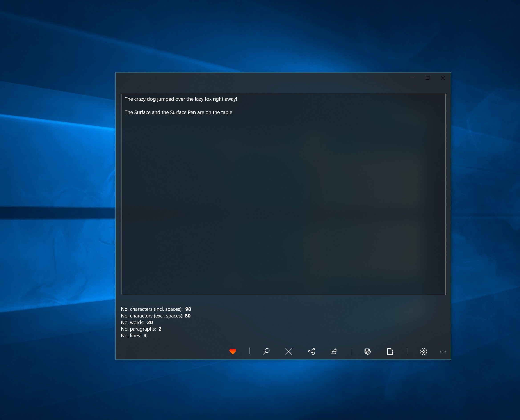Open search with the magnifier icon
The image size is (520, 420).
pos(266,351)
